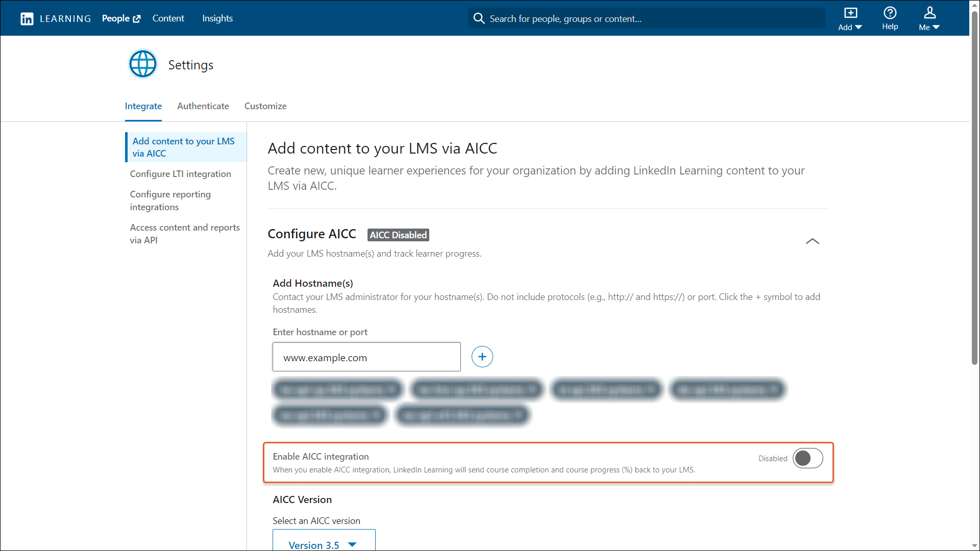Select Access content and reports via API
This screenshot has width=980, height=551.
(x=184, y=234)
